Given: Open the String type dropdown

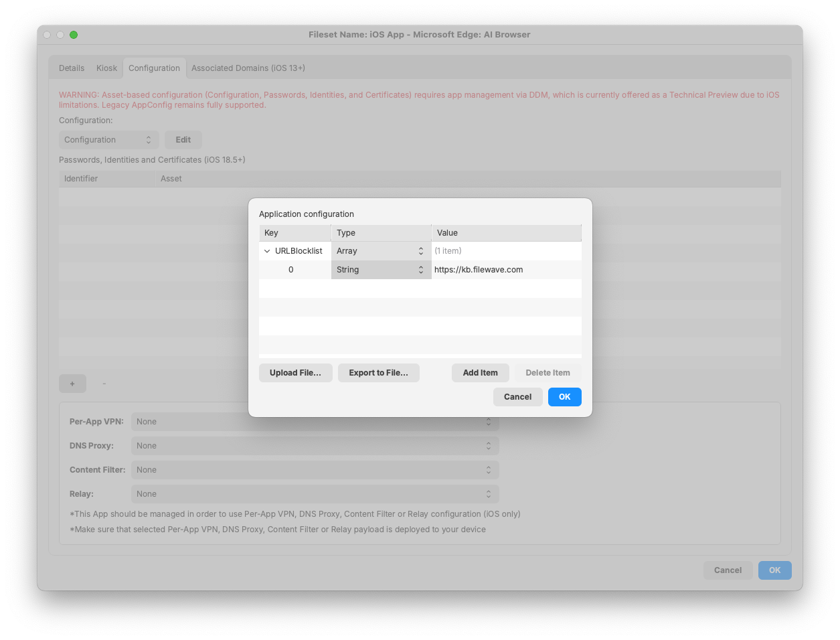Looking at the screenshot, I should [380, 270].
